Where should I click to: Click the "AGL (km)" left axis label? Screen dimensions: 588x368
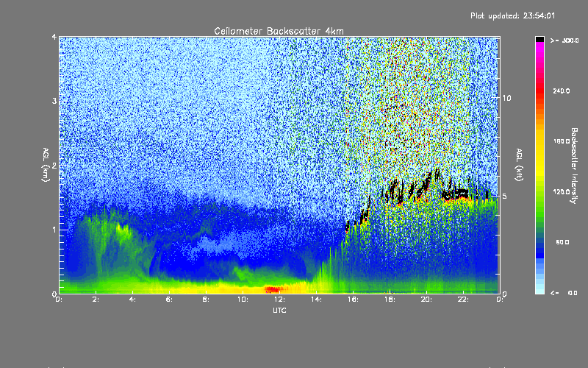46,165
